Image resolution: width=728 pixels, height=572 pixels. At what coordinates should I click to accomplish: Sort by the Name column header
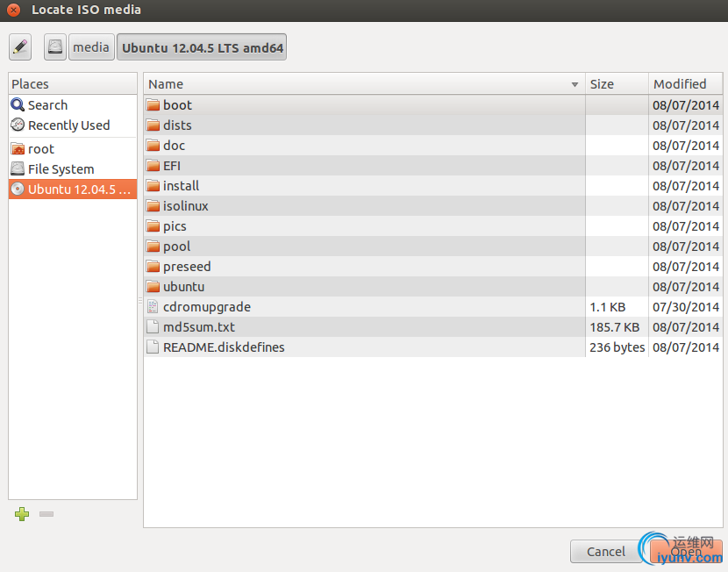pyautogui.click(x=365, y=84)
